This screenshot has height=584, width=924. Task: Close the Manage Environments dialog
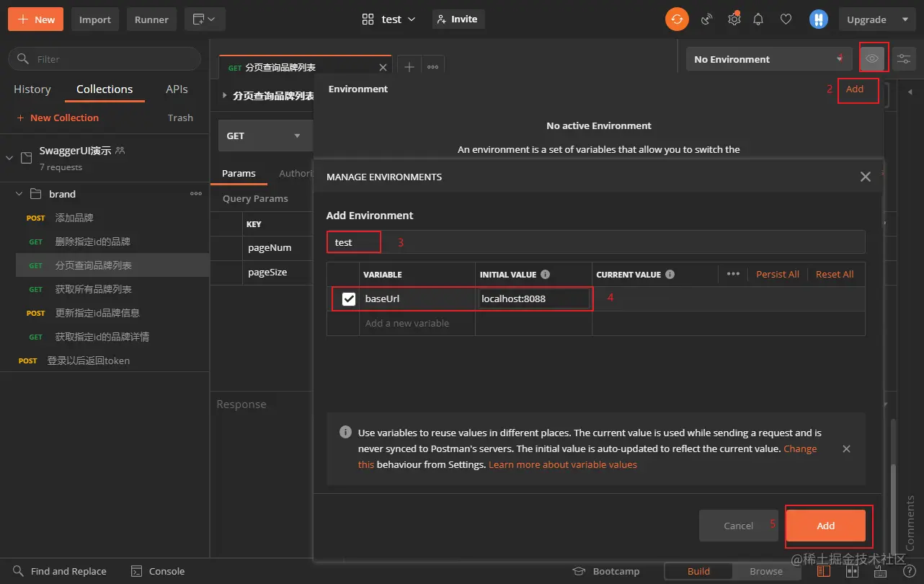coord(866,177)
